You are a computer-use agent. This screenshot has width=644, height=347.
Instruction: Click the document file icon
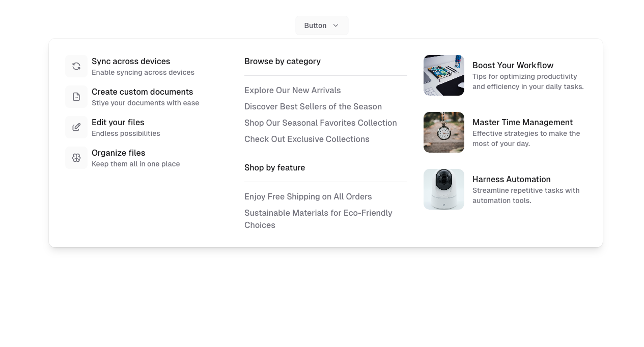[76, 97]
